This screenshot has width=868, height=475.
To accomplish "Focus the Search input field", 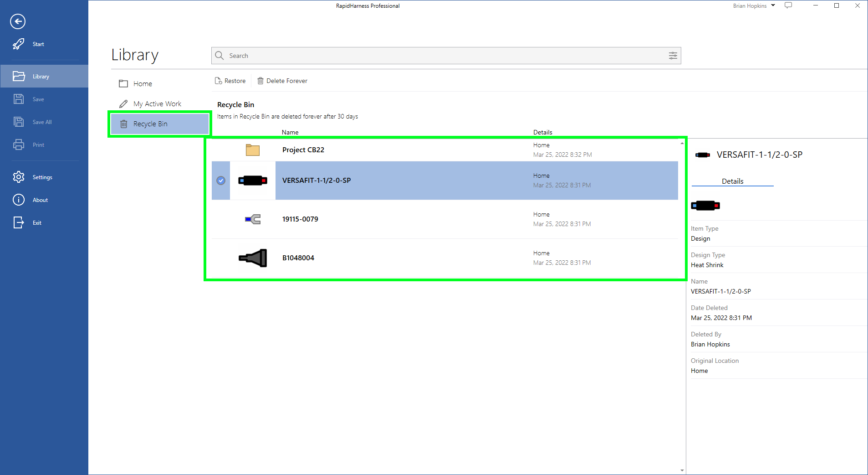I will (446, 56).
